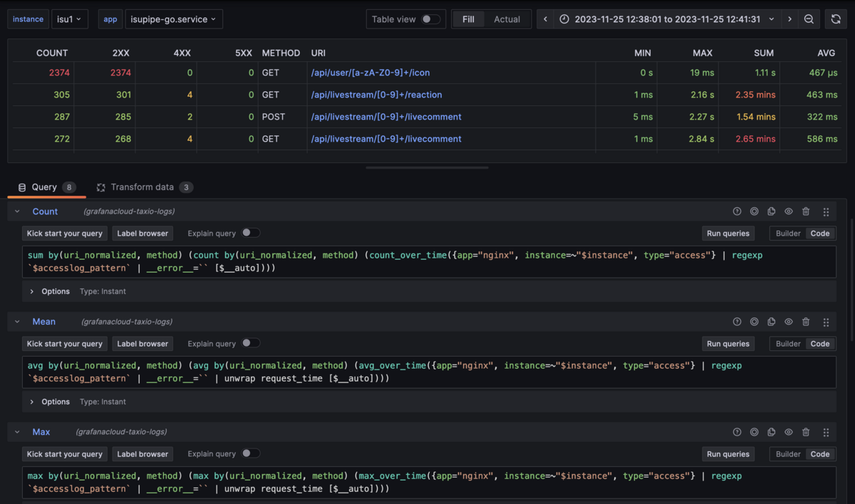Delete the Count query
855x504 pixels.
(x=806, y=211)
